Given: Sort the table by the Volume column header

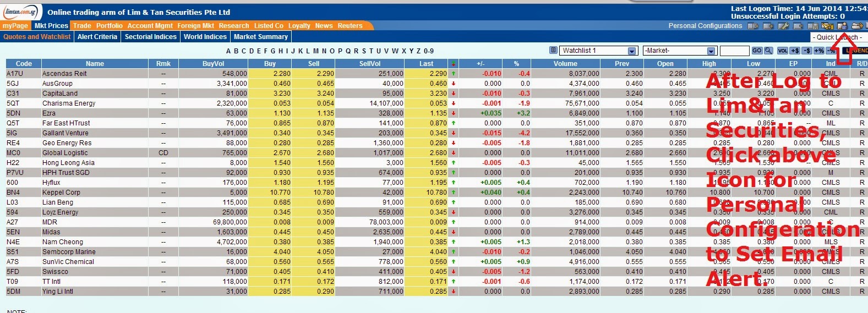Looking at the screenshot, I should pos(565,64).
